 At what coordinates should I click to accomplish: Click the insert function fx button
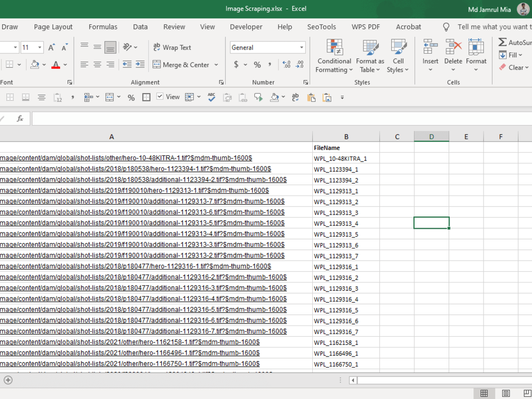[x=20, y=119]
